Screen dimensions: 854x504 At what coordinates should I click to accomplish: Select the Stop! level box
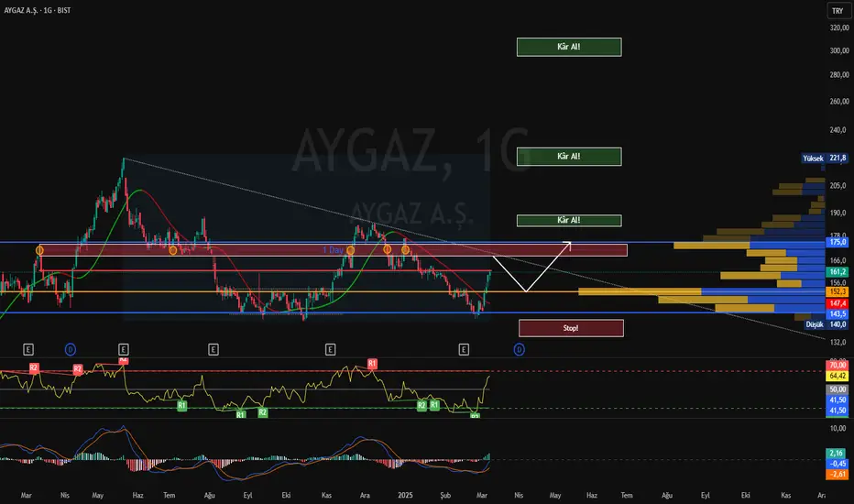[x=571, y=328]
